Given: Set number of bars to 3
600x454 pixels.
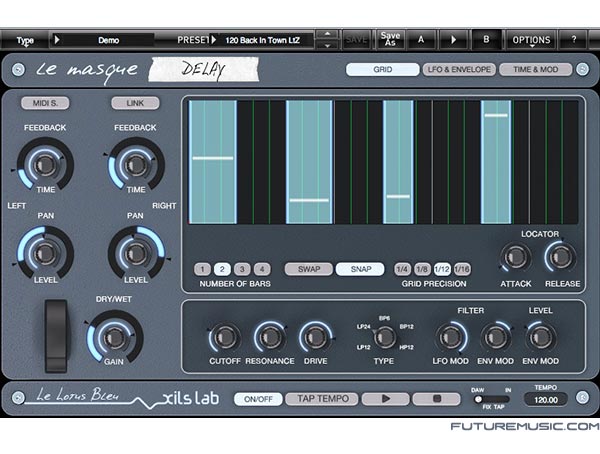Looking at the screenshot, I should pos(242,269).
